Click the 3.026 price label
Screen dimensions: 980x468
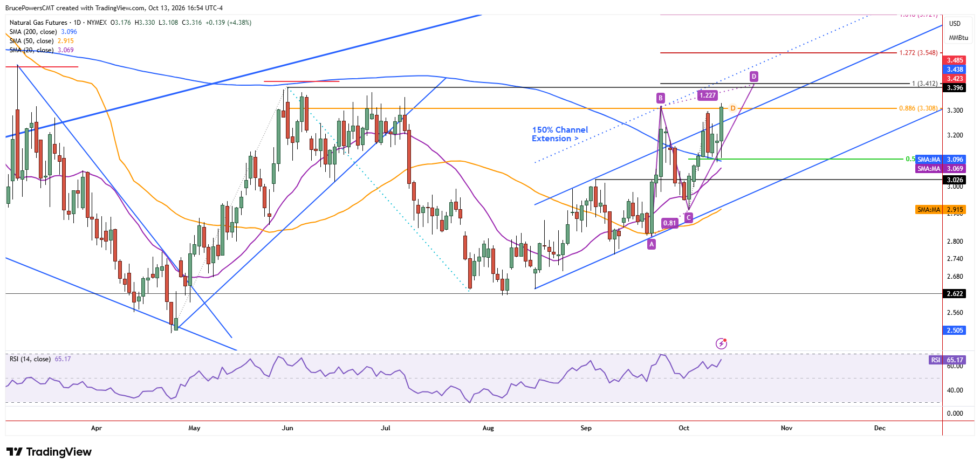point(955,180)
